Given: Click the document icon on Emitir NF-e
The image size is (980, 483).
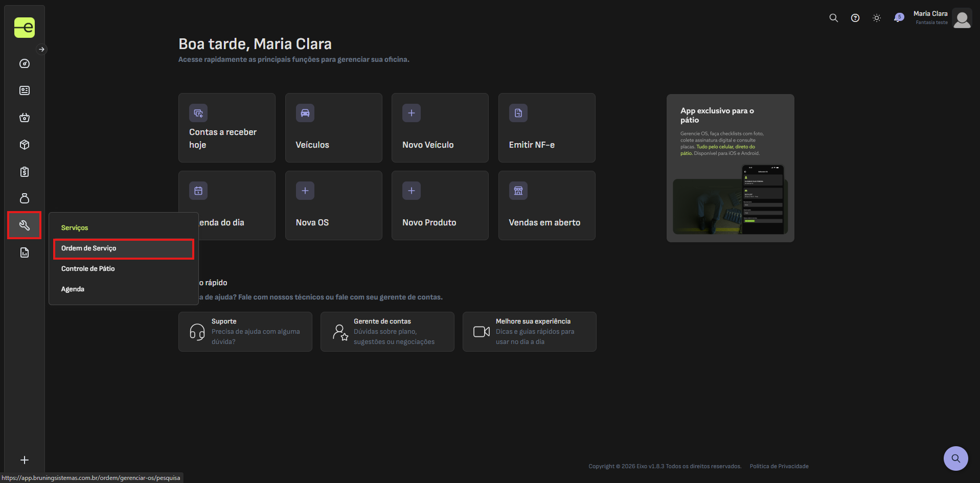Looking at the screenshot, I should (x=518, y=113).
